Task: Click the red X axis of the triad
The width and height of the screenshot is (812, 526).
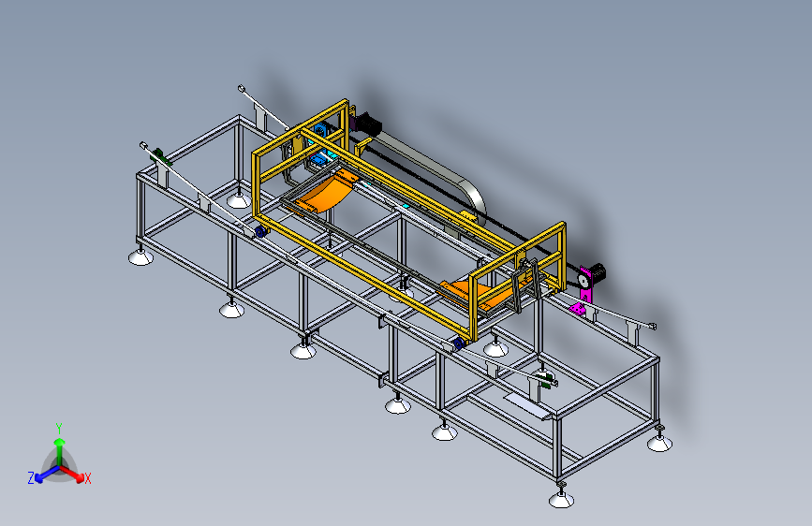Action: 73,474
